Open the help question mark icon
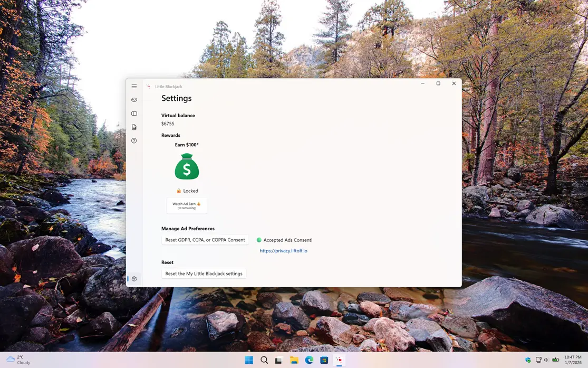588x368 pixels. (134, 141)
